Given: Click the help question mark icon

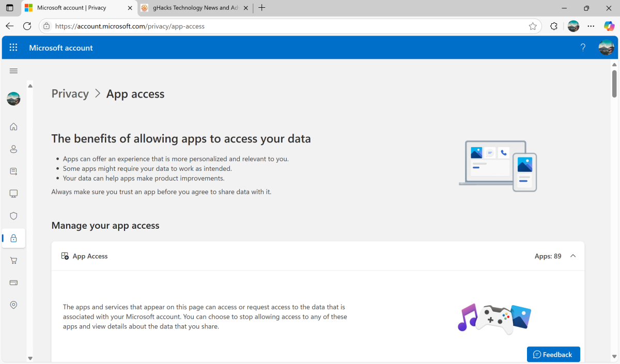Looking at the screenshot, I should tap(583, 48).
